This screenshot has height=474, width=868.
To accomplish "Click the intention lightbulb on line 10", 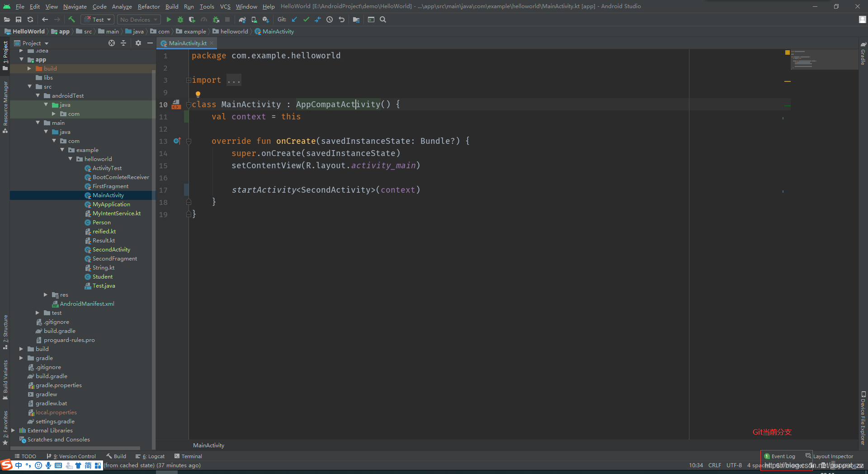I will [x=198, y=94].
